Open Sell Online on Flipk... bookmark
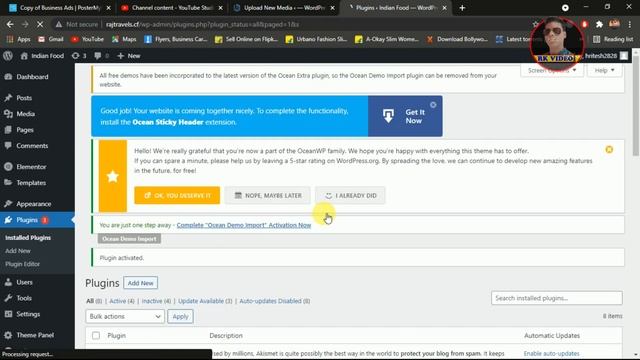The height and width of the screenshot is (360, 640). point(247,39)
